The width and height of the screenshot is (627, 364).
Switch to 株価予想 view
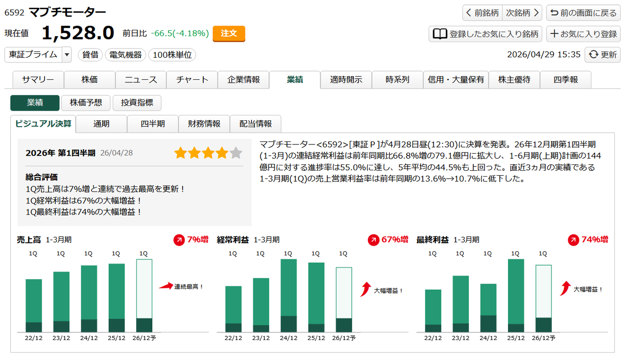(86, 103)
